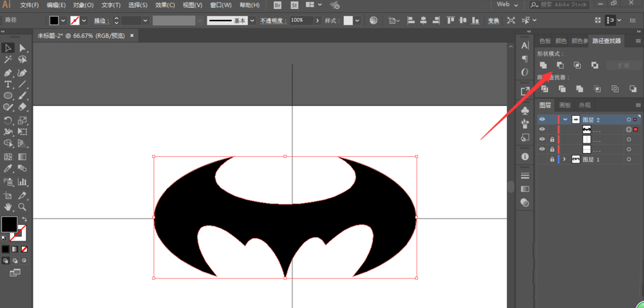Image resolution: width=644 pixels, height=308 pixels.
Task: Open the fill color dropdown in control bar
Action: point(63,20)
